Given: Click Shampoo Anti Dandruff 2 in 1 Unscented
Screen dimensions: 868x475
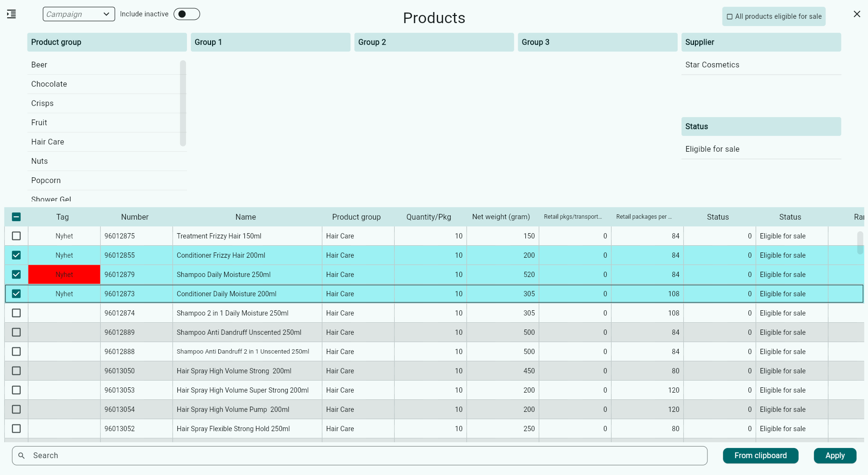Looking at the screenshot, I should coord(243,352).
